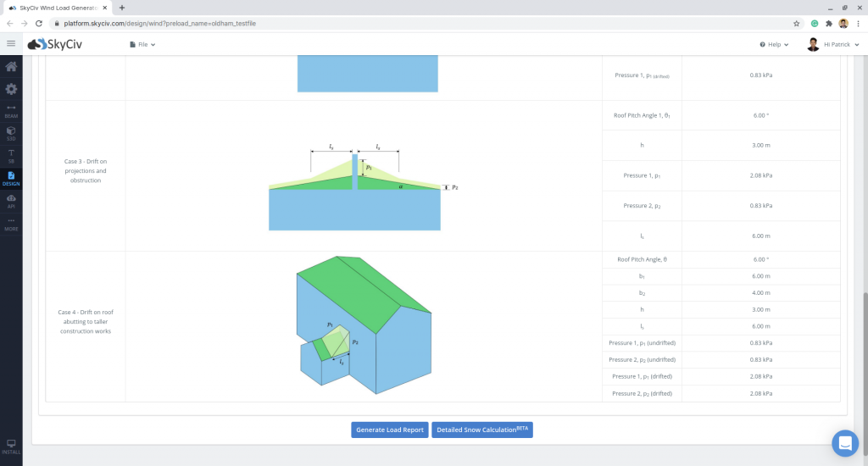Open the Home icon in sidebar

click(x=11, y=67)
